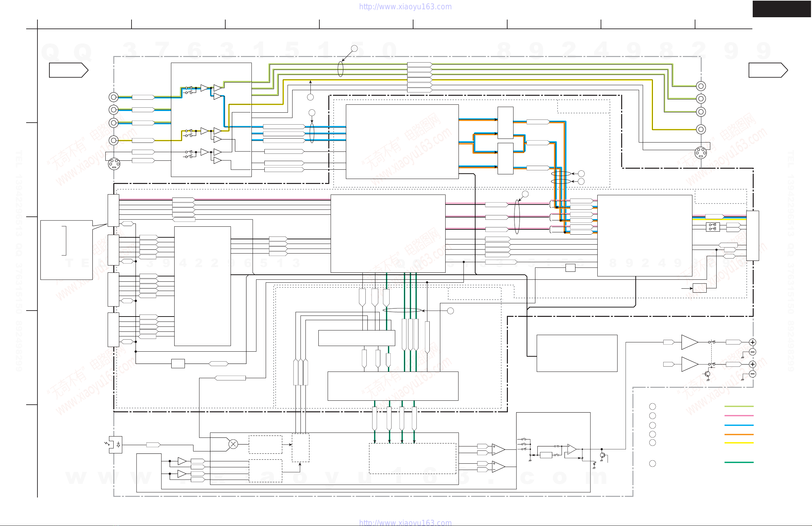The width and height of the screenshot is (812, 526).
Task: Click the upper plus speaker terminal
Action: click(752, 342)
